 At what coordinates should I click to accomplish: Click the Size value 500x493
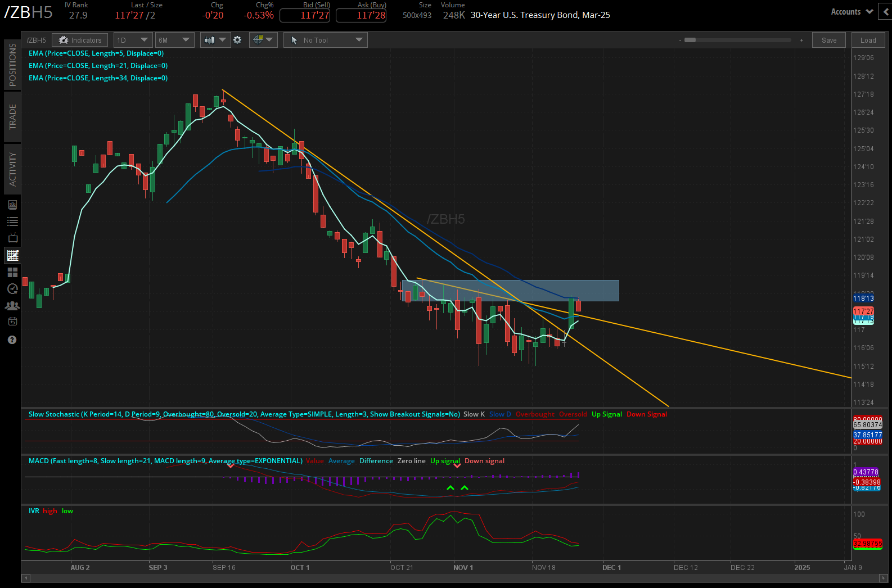click(417, 15)
